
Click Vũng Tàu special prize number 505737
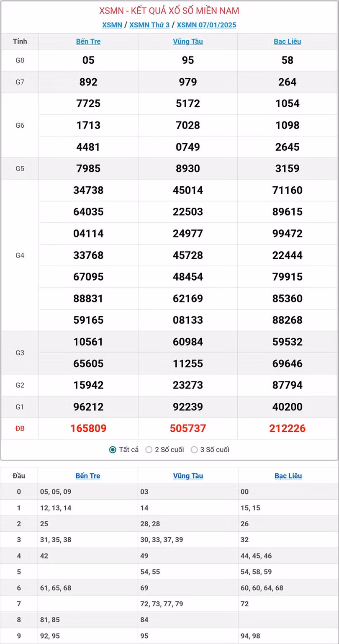188,428
